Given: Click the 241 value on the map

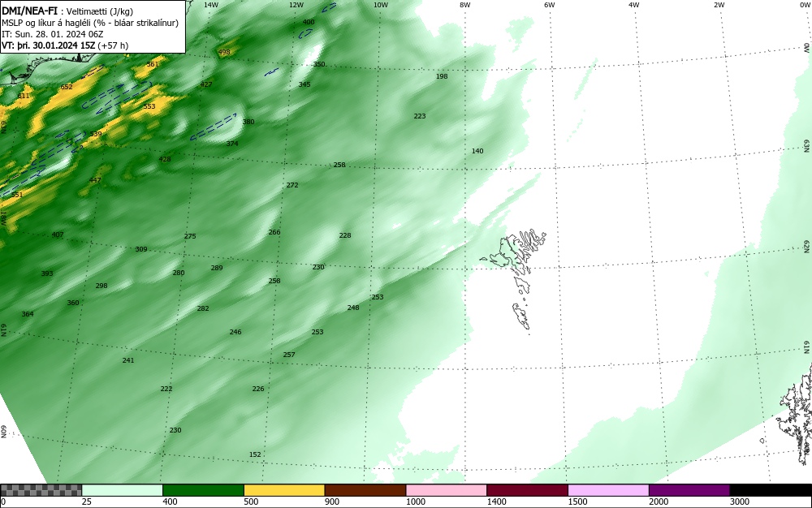Looking at the screenshot, I should pos(128,360).
